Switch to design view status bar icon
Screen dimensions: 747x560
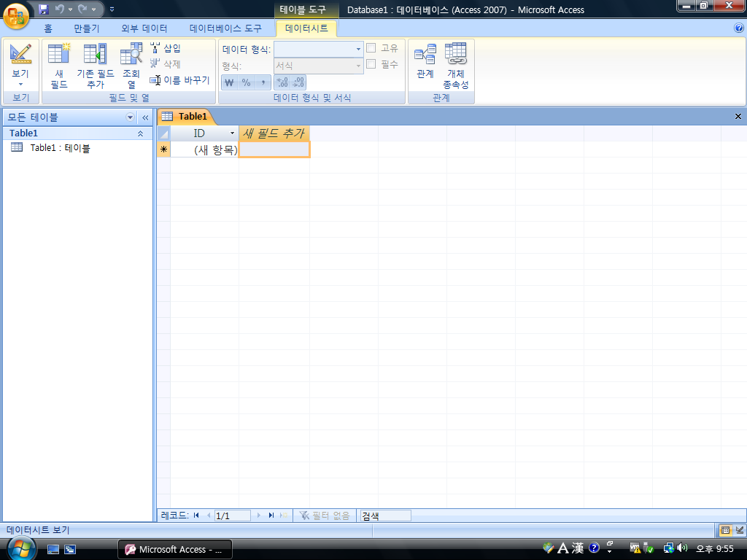pyautogui.click(x=740, y=530)
